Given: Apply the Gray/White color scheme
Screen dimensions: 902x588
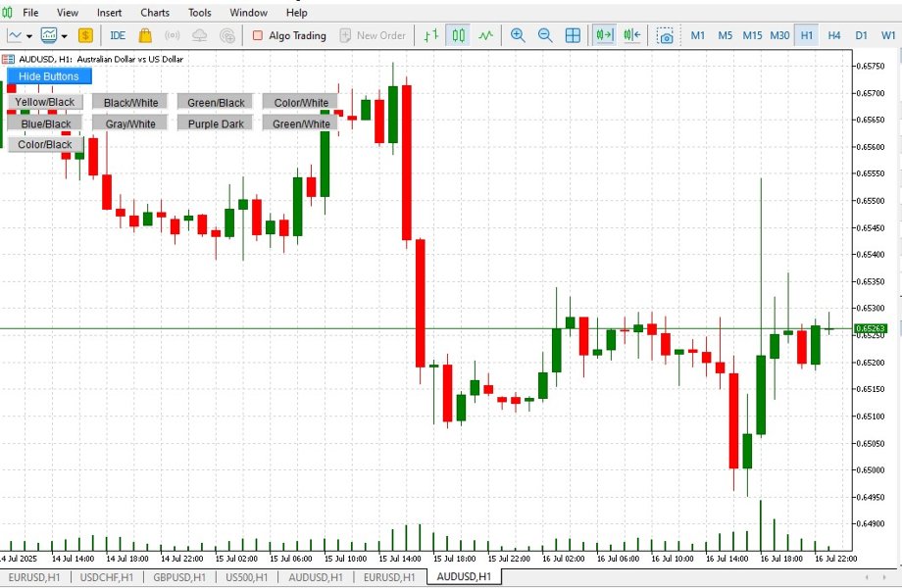Looking at the screenshot, I should (x=130, y=123).
